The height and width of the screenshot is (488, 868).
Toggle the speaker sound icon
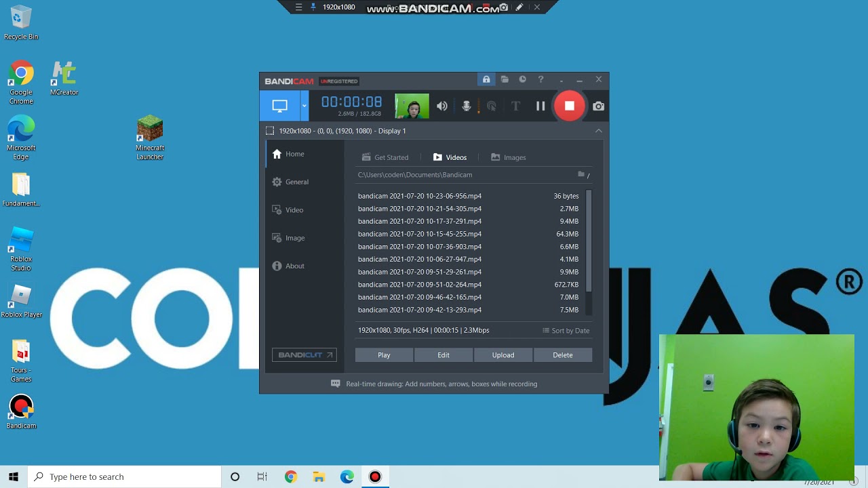[x=442, y=106]
